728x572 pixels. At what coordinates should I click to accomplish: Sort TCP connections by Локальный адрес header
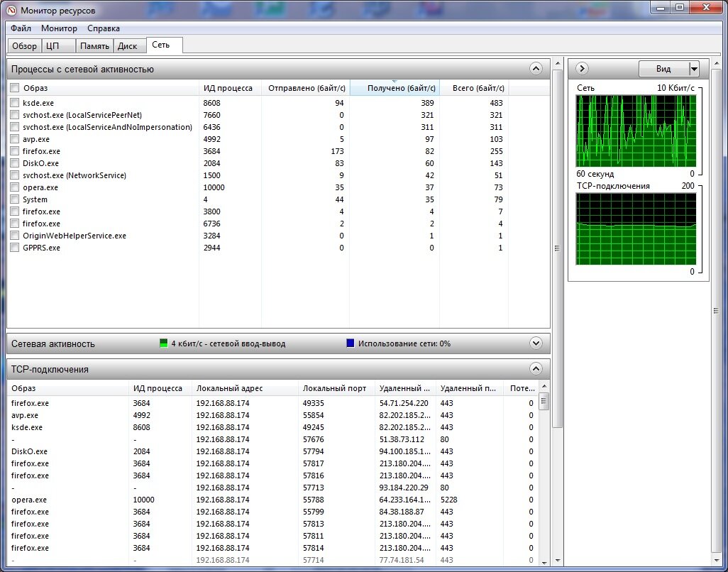point(245,388)
